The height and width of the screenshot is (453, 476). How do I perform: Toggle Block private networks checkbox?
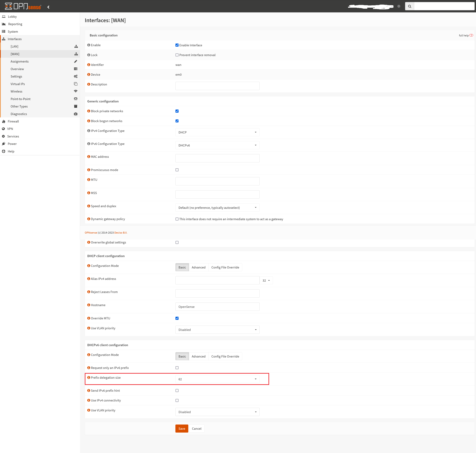(177, 111)
